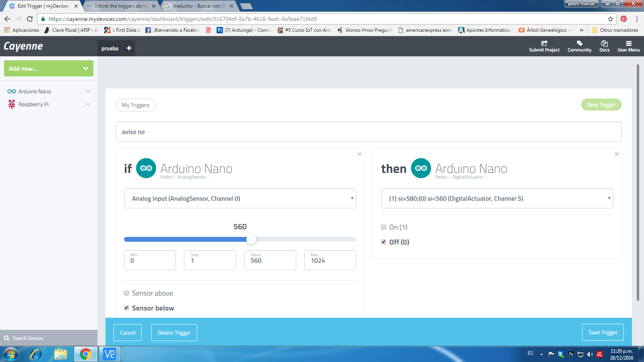The image size is (644, 362).
Task: Click the Arduino logo in the then card
Action: click(421, 168)
